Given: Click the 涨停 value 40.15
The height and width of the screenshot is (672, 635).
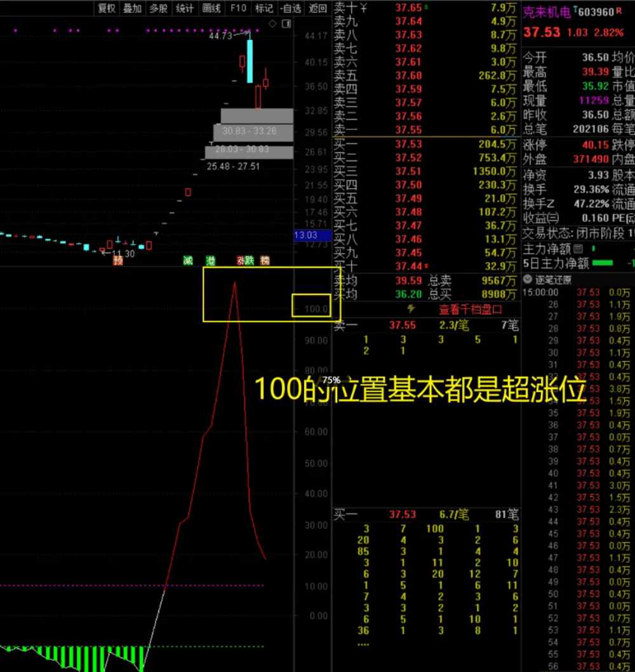Looking at the screenshot, I should point(595,145).
